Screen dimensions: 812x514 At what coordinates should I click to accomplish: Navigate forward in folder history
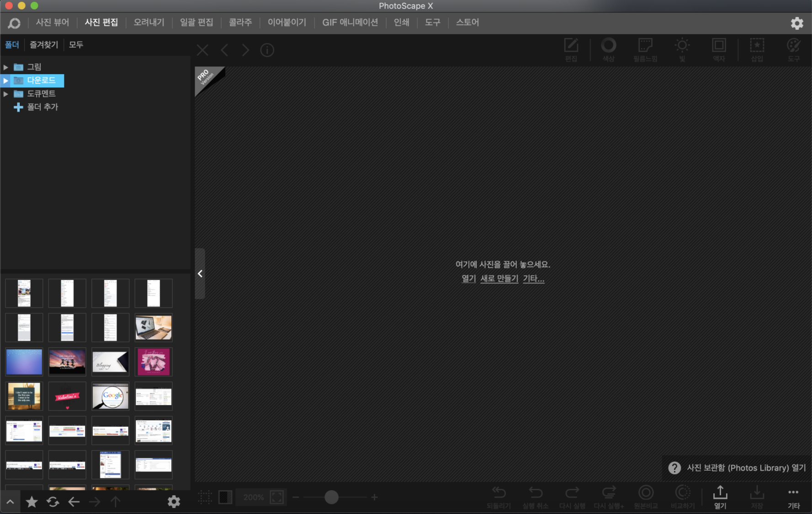(95, 502)
